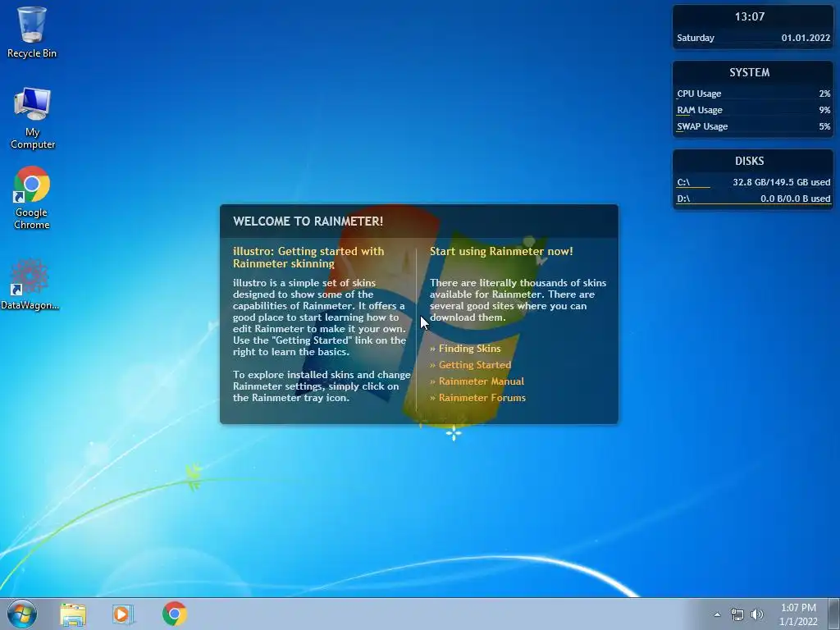Select the Google Chrome desktop shortcut
The height and width of the screenshot is (630, 840).
pos(32,198)
